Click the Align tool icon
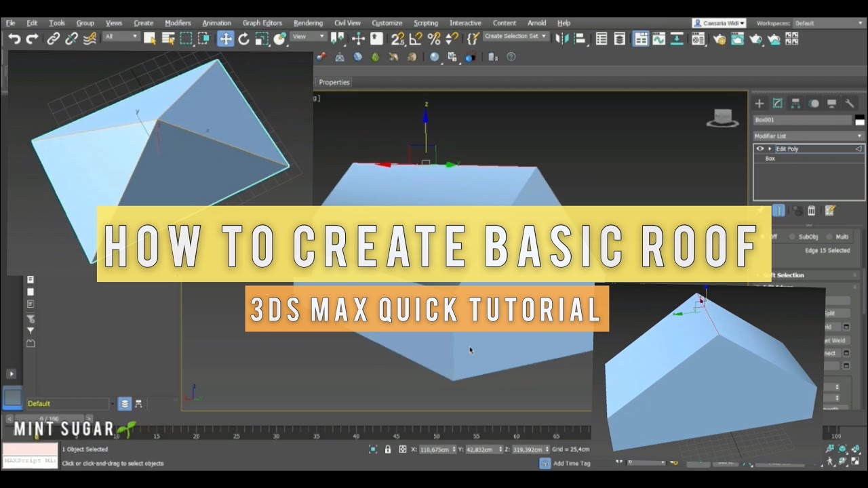The height and width of the screenshot is (488, 868). pos(580,39)
